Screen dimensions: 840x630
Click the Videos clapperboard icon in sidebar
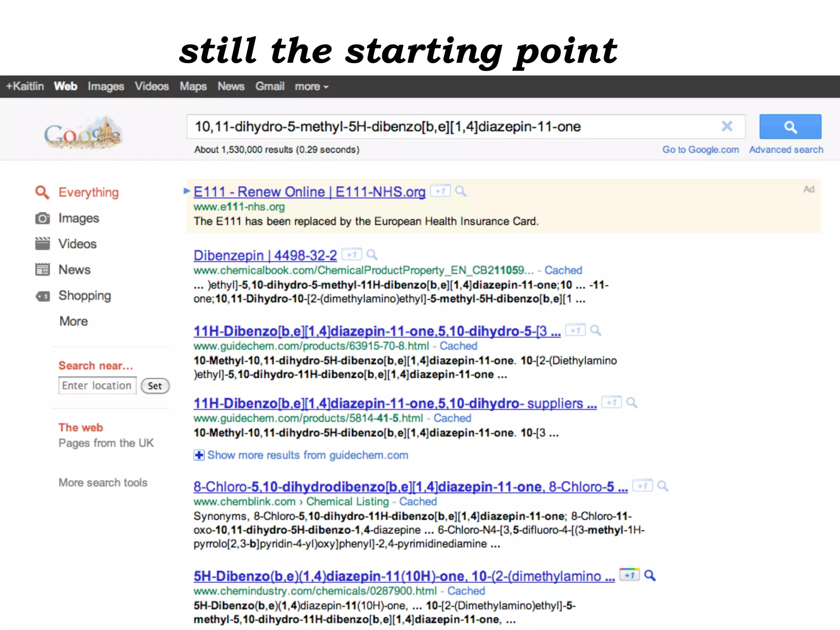click(x=42, y=244)
